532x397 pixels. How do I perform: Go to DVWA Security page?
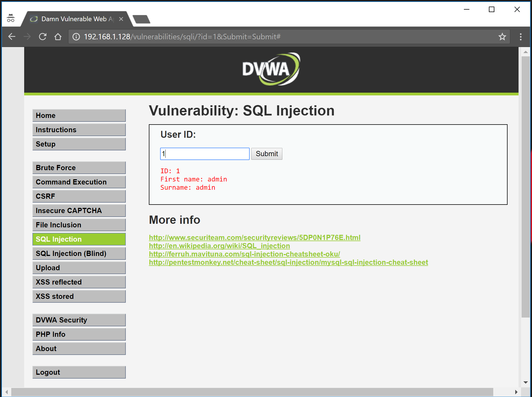point(79,320)
